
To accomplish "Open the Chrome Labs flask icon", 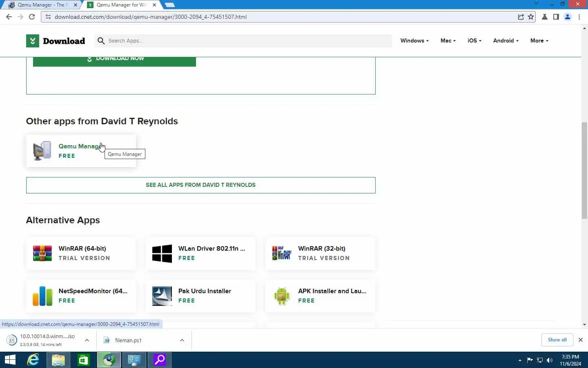I will [545, 17].
